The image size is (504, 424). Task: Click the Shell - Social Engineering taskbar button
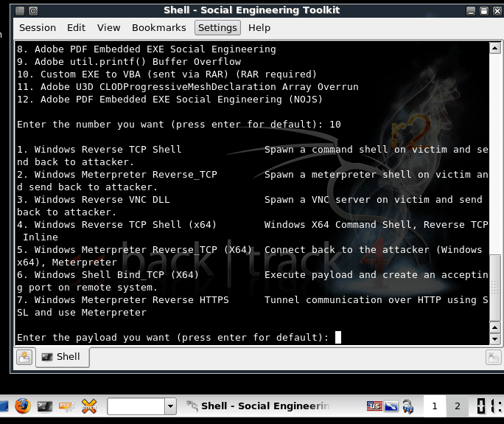(259, 406)
